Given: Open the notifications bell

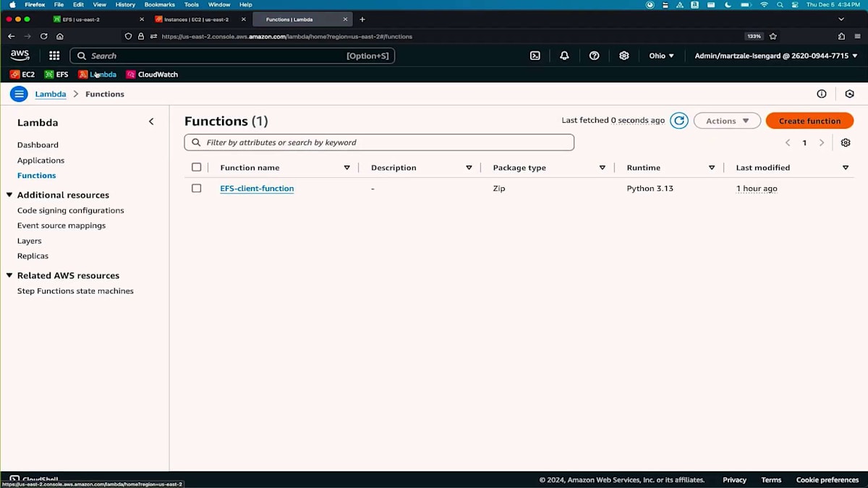Looking at the screenshot, I should point(564,56).
